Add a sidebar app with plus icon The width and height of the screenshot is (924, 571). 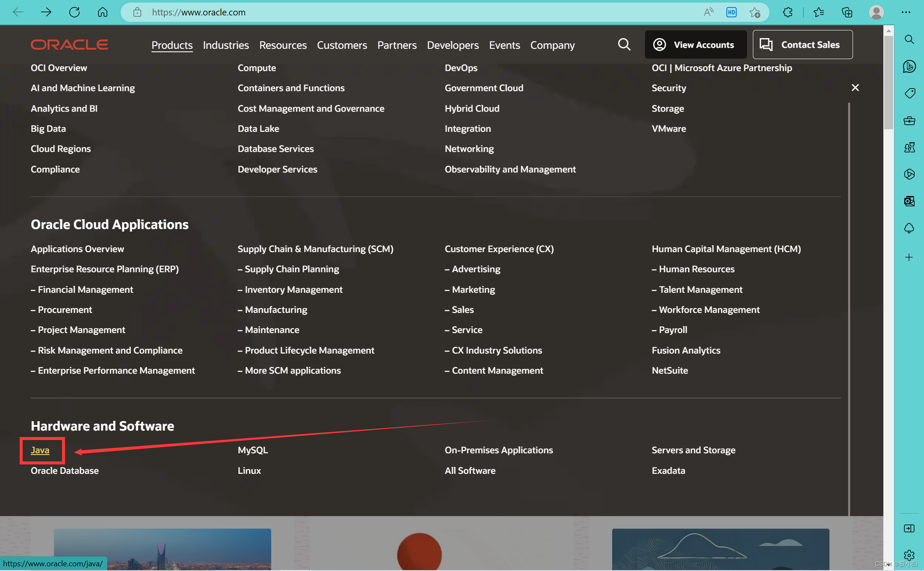[x=909, y=257]
